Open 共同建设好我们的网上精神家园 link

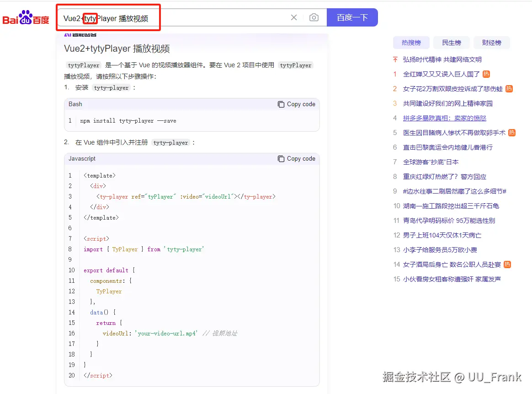pos(447,103)
